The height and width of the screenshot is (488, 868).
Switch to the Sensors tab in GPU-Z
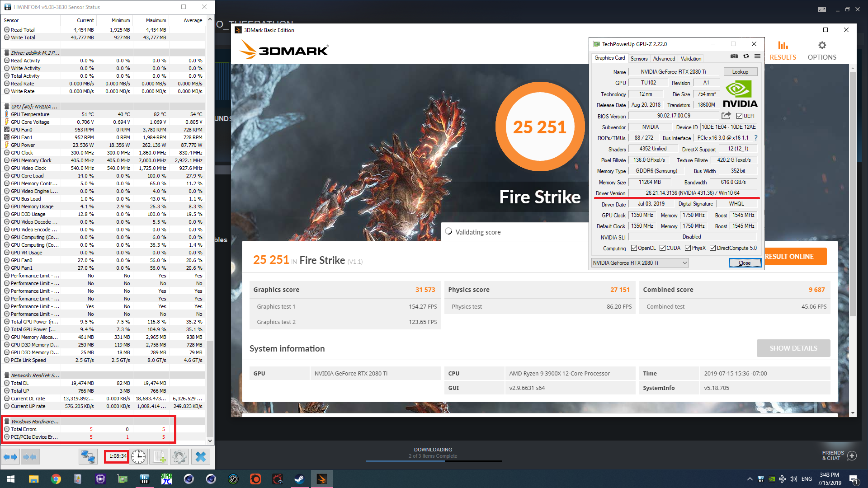[639, 59]
